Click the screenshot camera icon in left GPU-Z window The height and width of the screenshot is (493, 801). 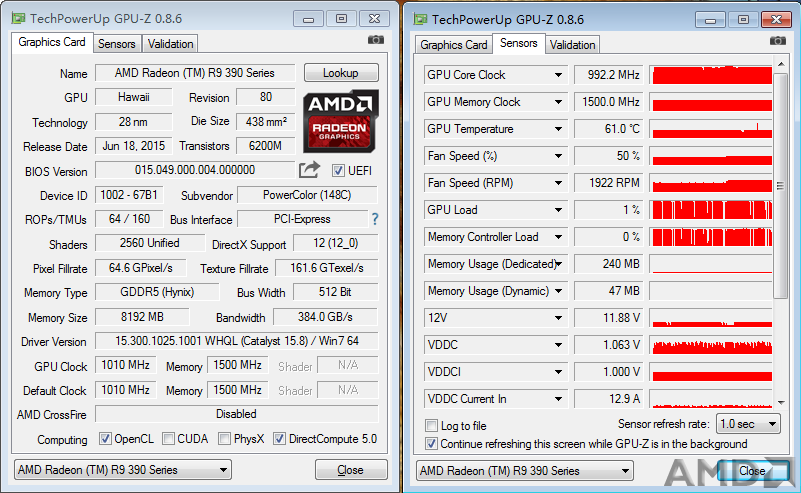[375, 40]
